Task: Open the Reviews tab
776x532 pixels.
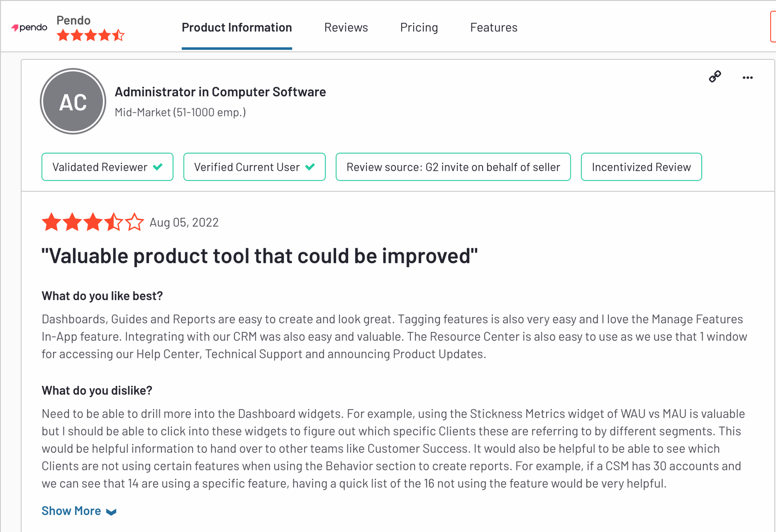Action: click(x=346, y=28)
